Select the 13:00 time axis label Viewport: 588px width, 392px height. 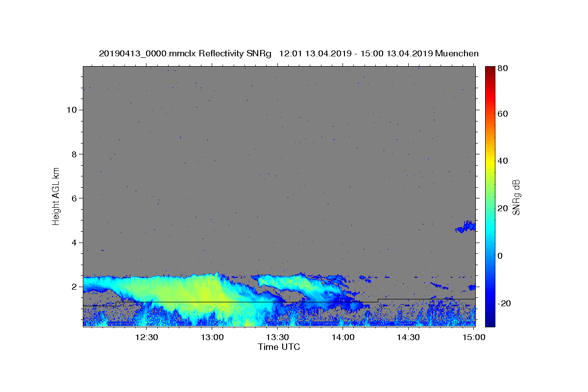click(x=212, y=337)
